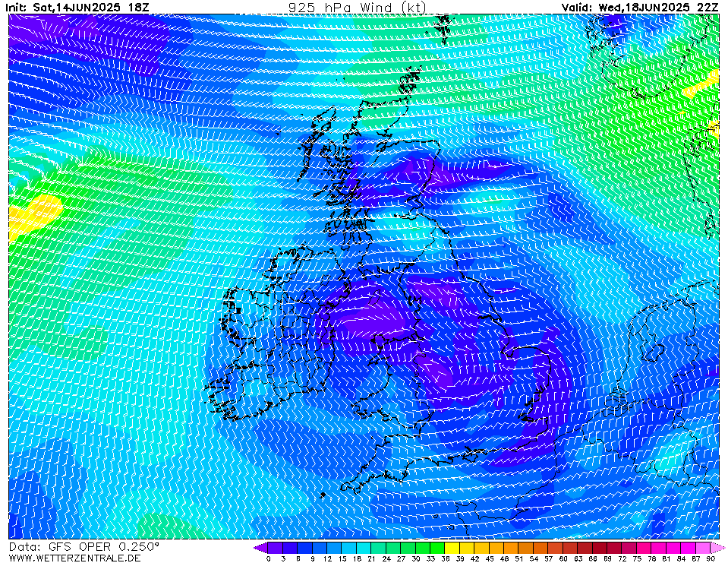Click the '21' value under the legend
The image size is (728, 563).
point(371,558)
